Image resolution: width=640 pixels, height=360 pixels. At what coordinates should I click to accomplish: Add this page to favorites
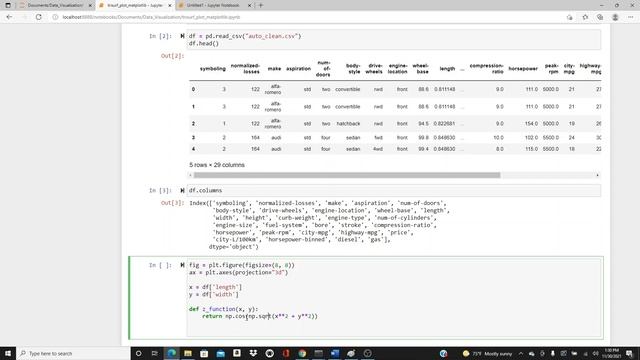tap(585, 17)
